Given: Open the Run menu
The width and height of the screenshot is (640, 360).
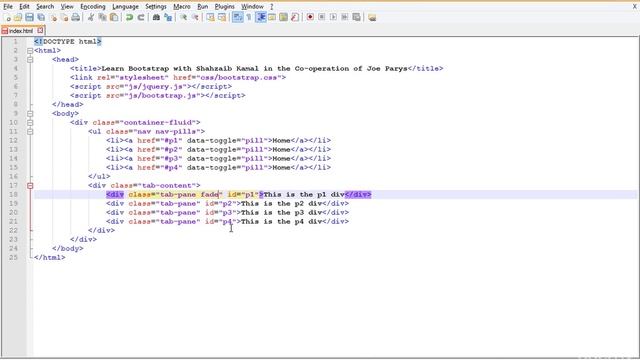Looking at the screenshot, I should pos(202,7).
